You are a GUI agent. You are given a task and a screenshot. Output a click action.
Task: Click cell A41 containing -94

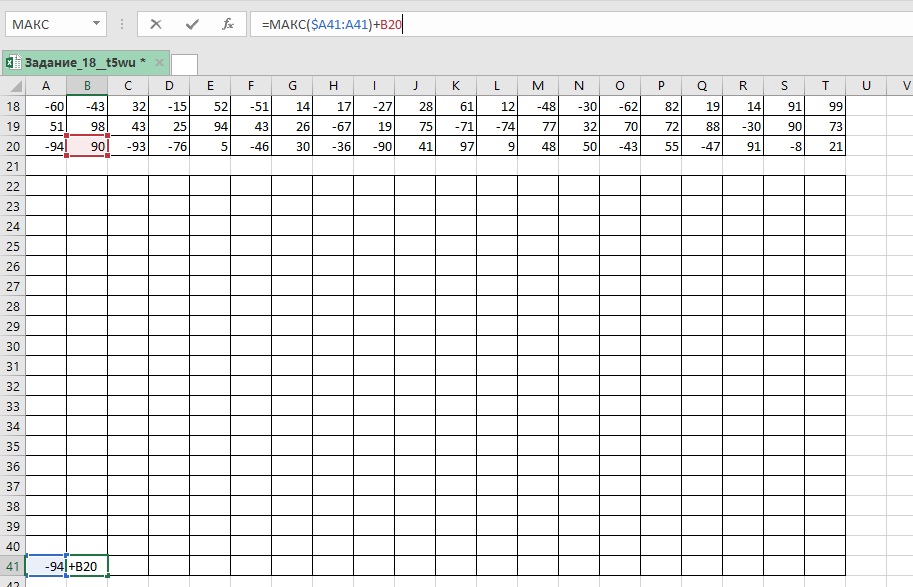coord(46,567)
